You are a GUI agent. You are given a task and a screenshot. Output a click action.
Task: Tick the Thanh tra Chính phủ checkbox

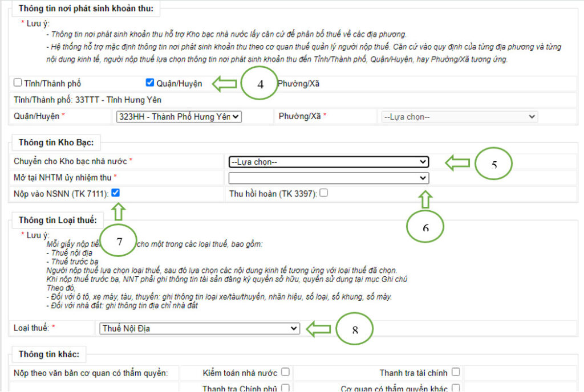pyautogui.click(x=285, y=389)
